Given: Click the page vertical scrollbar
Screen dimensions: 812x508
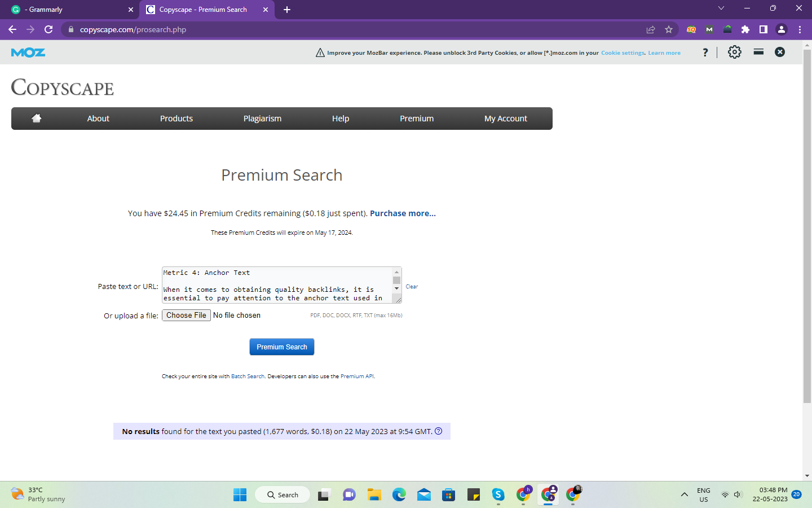Looking at the screenshot, I should pos(807,226).
